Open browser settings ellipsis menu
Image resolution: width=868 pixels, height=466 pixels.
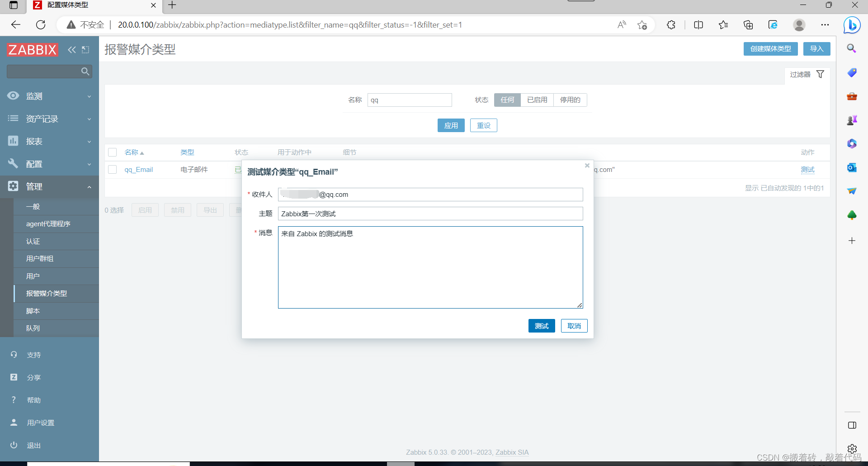coord(825,25)
